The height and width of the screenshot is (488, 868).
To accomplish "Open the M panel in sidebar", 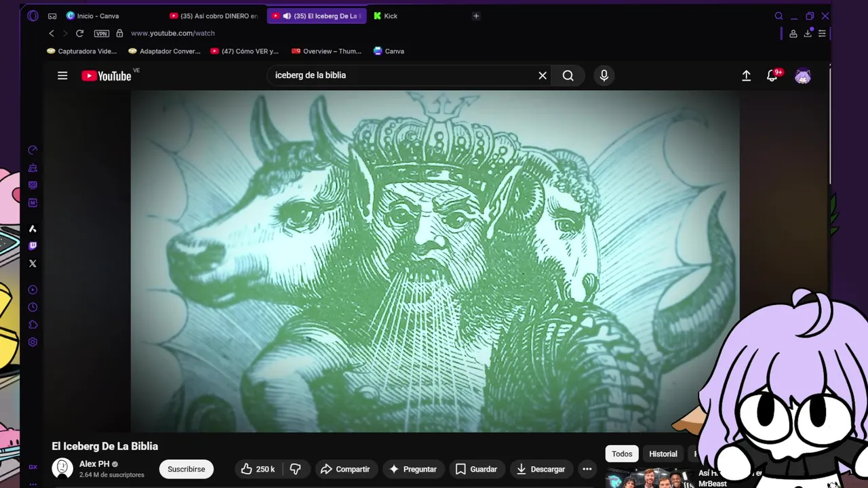I will (33, 203).
